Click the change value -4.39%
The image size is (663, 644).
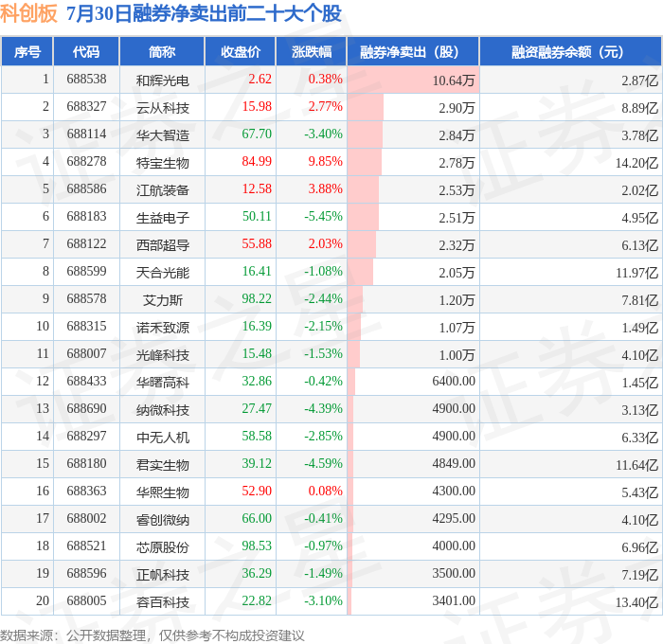coord(323,409)
